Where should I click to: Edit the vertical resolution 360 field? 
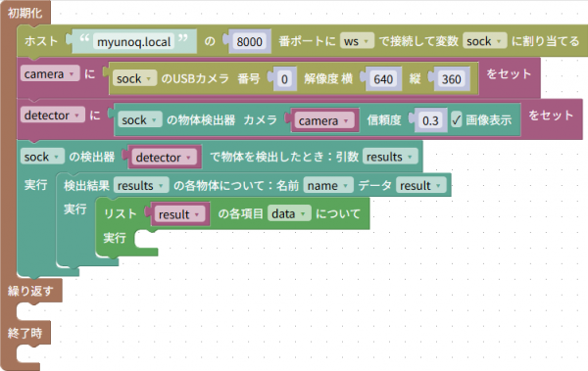coord(451,79)
